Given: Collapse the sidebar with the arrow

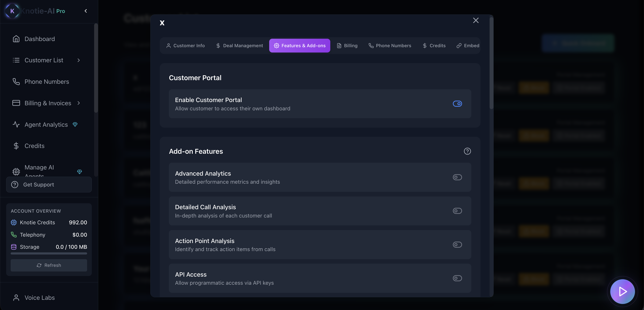Looking at the screenshot, I should (x=86, y=11).
